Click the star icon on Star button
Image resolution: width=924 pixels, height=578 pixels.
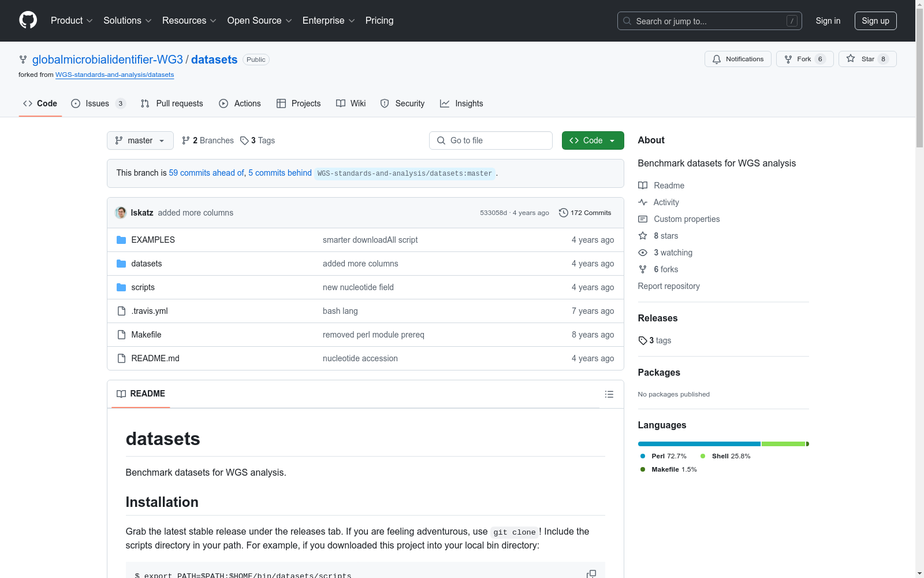tap(851, 58)
